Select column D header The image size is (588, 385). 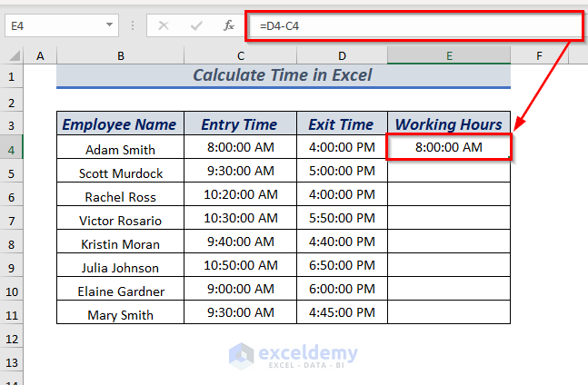[342, 55]
